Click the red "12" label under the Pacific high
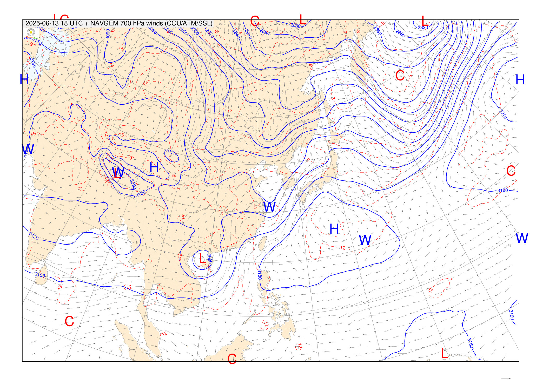Image resolution: width=543 pixels, height=392 pixels. click(x=343, y=248)
